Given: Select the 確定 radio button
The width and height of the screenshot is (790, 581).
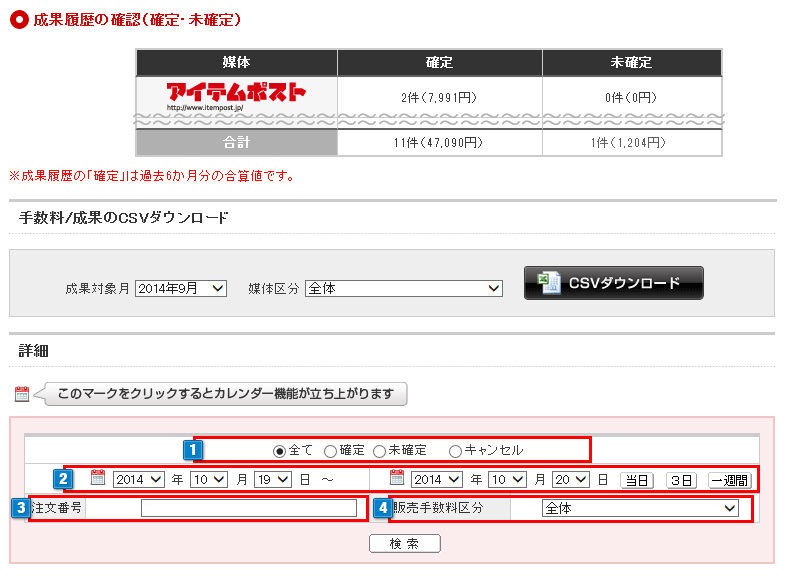Looking at the screenshot, I should [330, 451].
